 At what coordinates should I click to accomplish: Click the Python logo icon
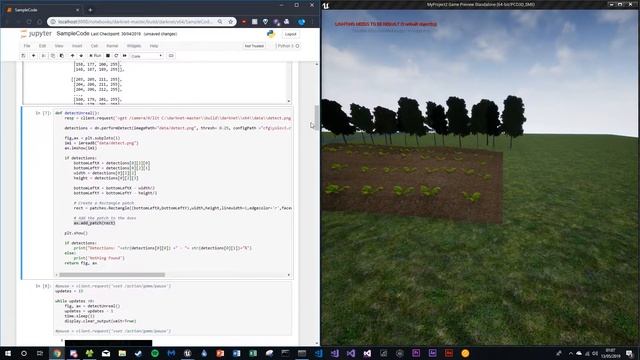tap(271, 34)
